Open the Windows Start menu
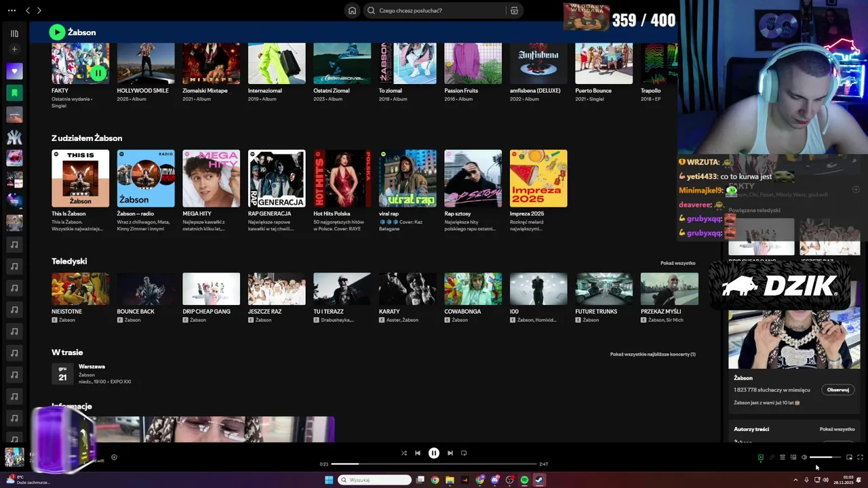The image size is (868, 488). point(329,480)
